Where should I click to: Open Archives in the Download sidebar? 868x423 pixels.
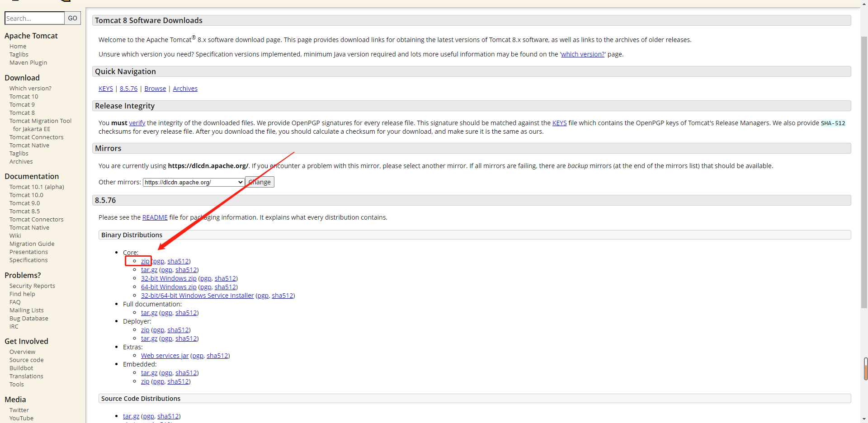(x=21, y=162)
